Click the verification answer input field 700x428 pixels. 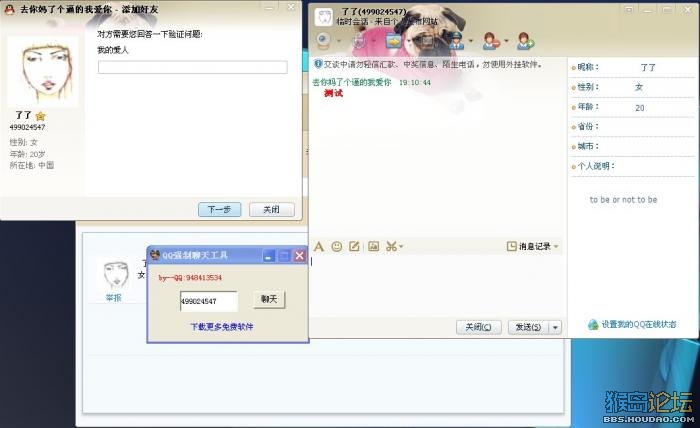pyautogui.click(x=192, y=67)
